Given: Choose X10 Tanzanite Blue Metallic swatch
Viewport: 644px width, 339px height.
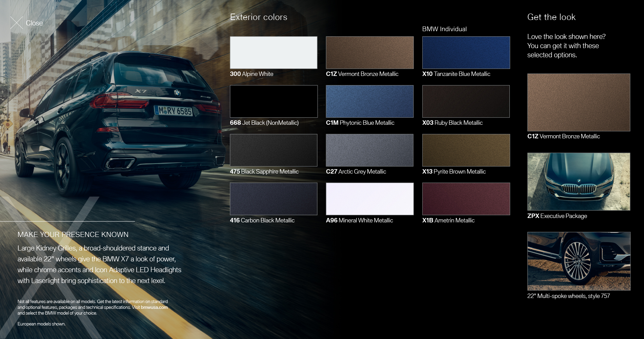Looking at the screenshot, I should point(466,53).
